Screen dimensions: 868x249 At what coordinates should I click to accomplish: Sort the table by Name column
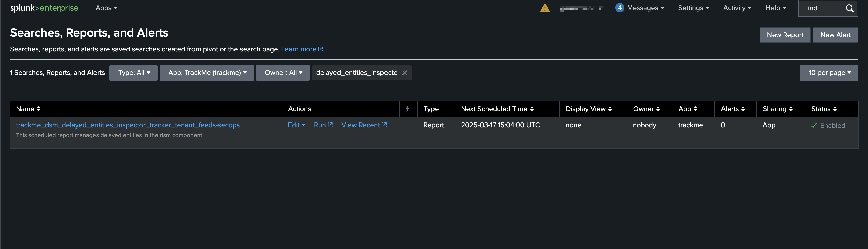[x=28, y=109]
